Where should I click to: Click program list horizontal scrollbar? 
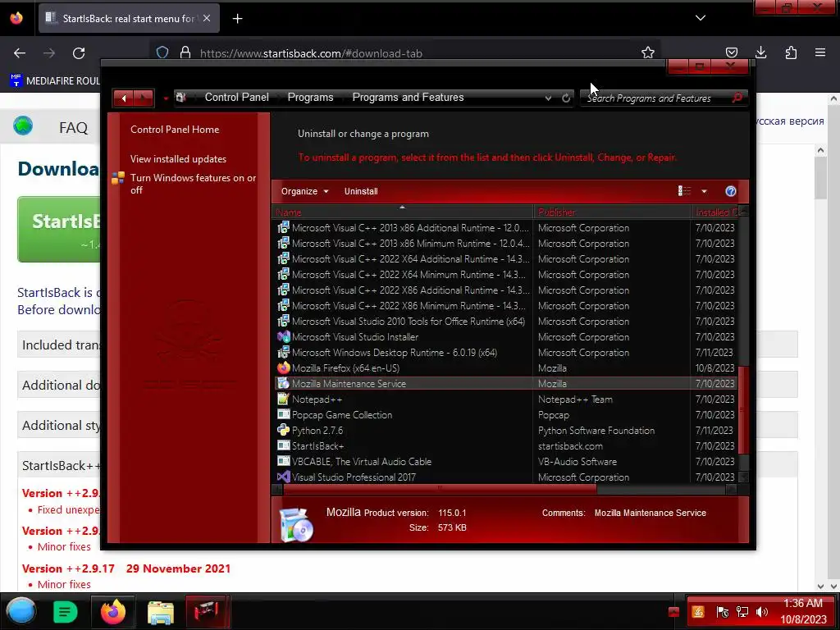tap(440, 488)
